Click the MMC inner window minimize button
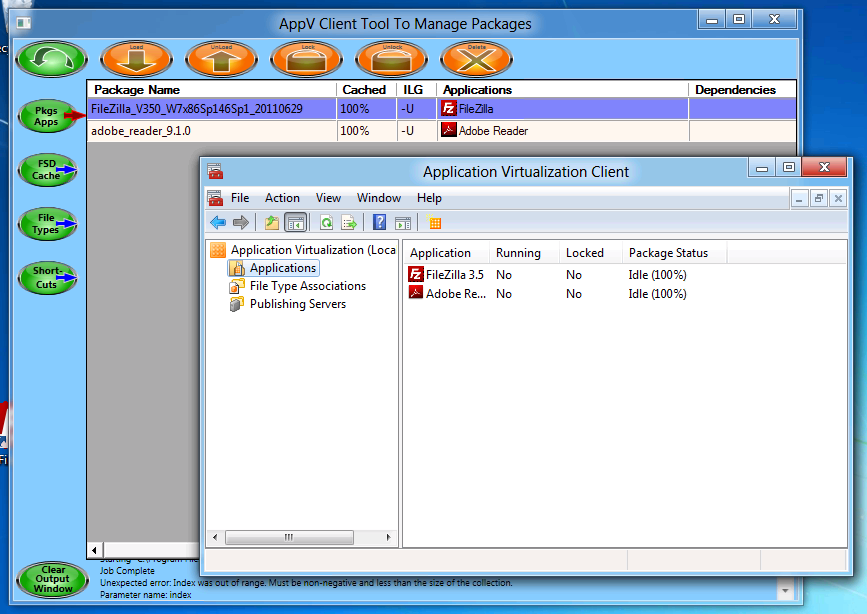 [799, 198]
